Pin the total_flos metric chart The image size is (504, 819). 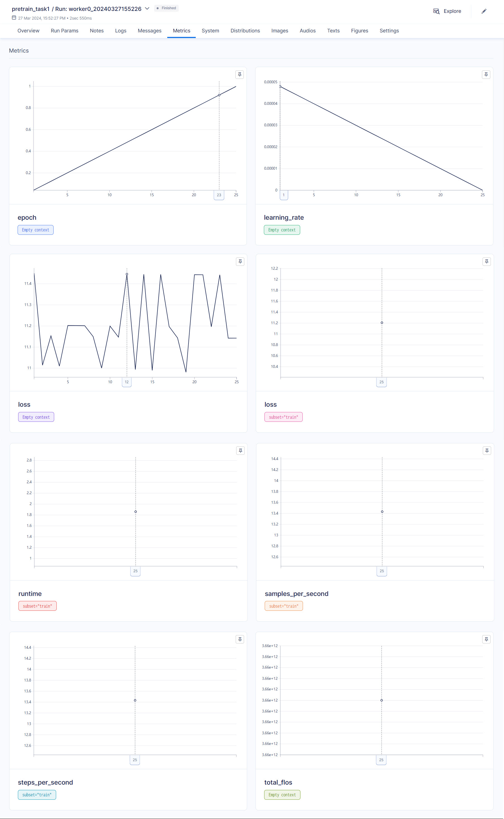pos(486,639)
